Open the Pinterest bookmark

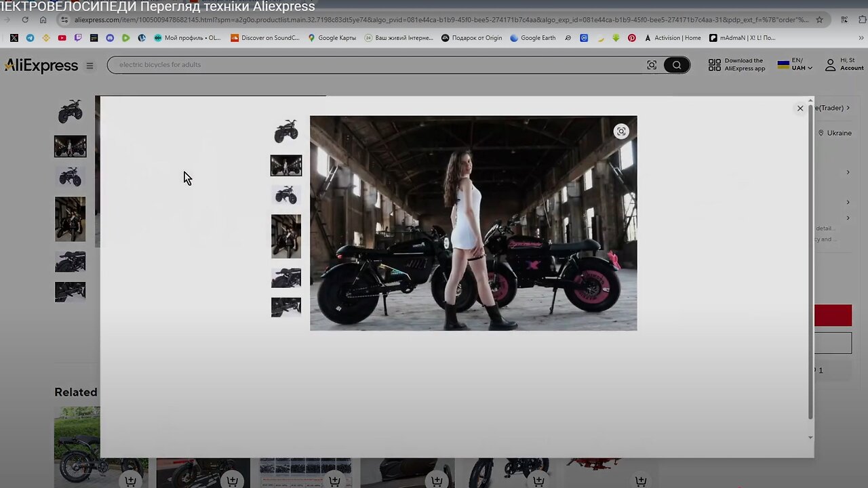click(x=632, y=38)
